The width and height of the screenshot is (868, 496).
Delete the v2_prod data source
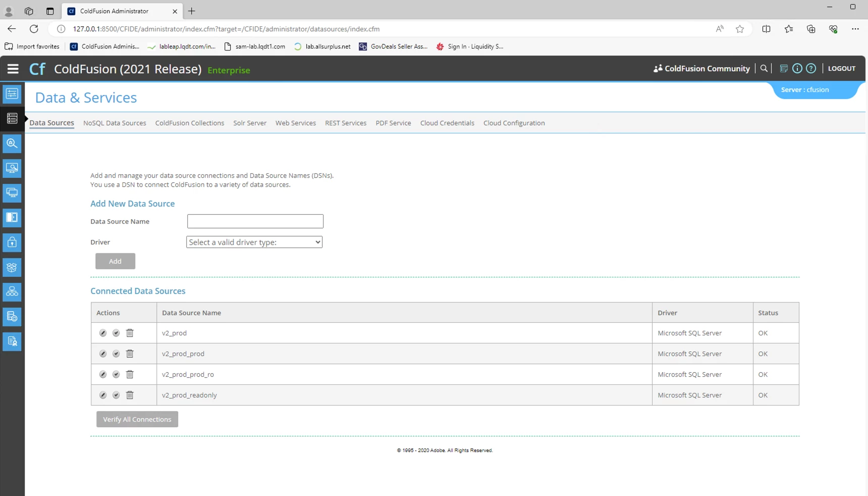coord(130,333)
